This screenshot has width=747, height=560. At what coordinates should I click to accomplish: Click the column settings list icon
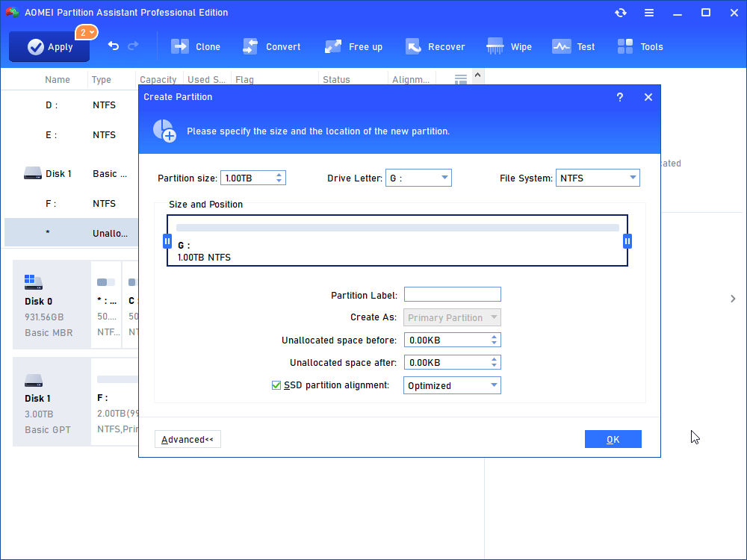click(x=461, y=80)
